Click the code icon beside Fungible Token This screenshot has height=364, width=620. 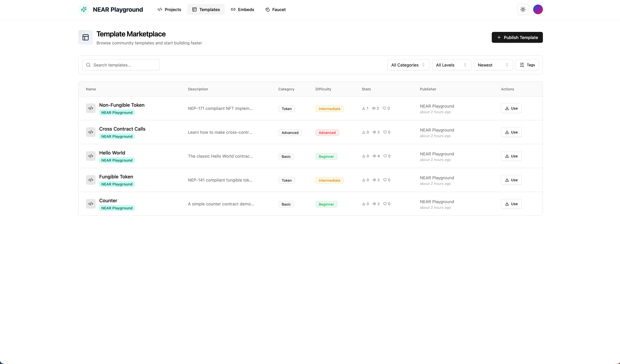coord(91,180)
